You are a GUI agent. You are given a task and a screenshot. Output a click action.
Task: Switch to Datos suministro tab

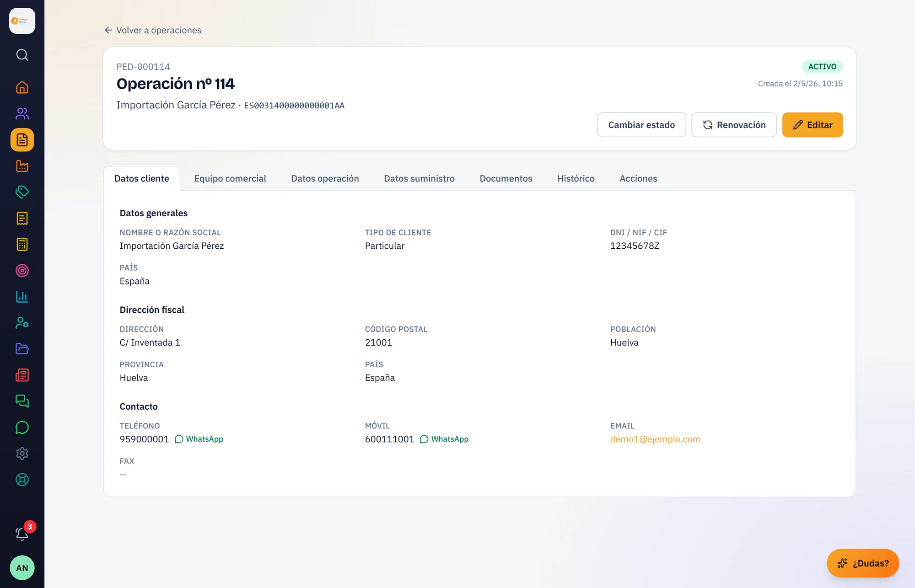420,178
